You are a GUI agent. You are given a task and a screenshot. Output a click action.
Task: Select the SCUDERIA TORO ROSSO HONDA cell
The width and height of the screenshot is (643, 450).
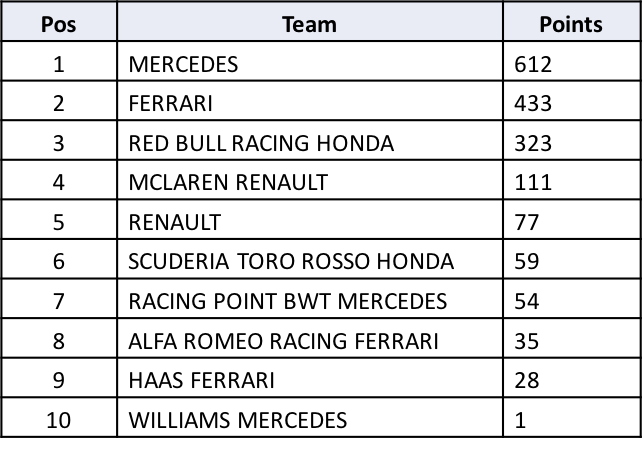[310, 259]
